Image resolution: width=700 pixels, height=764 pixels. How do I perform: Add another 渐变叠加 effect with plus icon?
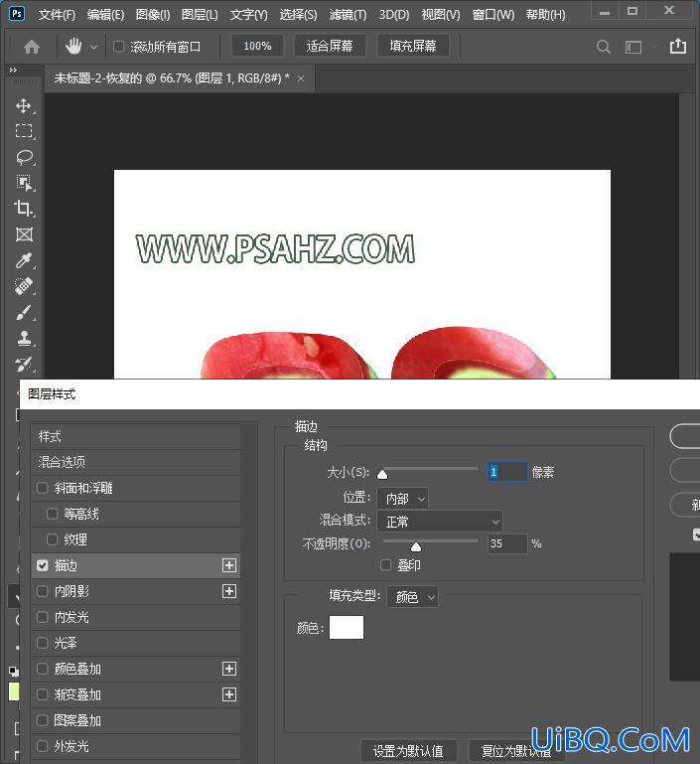pos(229,694)
